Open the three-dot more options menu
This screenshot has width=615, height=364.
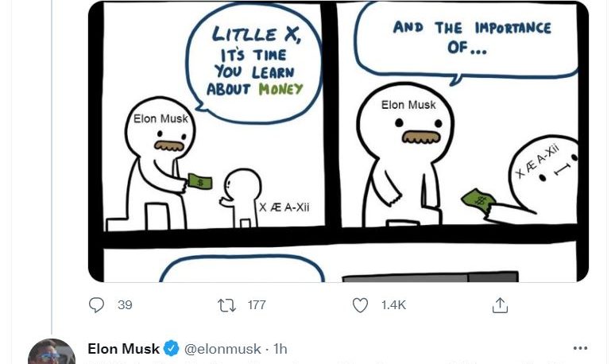[x=580, y=348]
